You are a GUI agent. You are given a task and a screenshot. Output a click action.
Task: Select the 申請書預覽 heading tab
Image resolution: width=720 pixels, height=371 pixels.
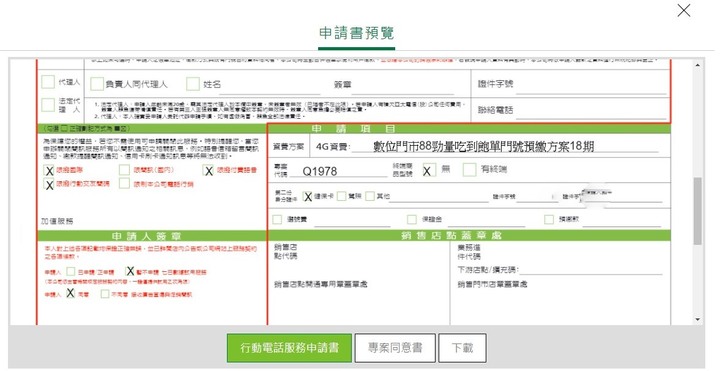356,33
